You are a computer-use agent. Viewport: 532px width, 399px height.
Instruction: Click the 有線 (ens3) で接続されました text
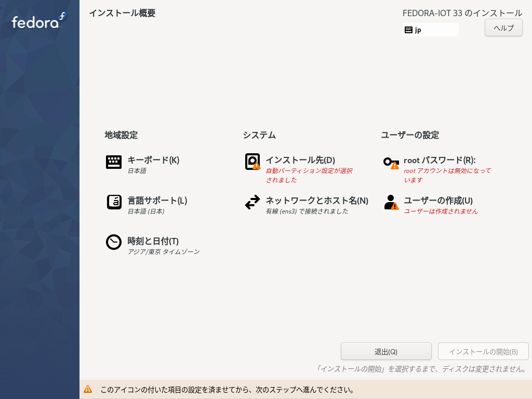pos(307,211)
